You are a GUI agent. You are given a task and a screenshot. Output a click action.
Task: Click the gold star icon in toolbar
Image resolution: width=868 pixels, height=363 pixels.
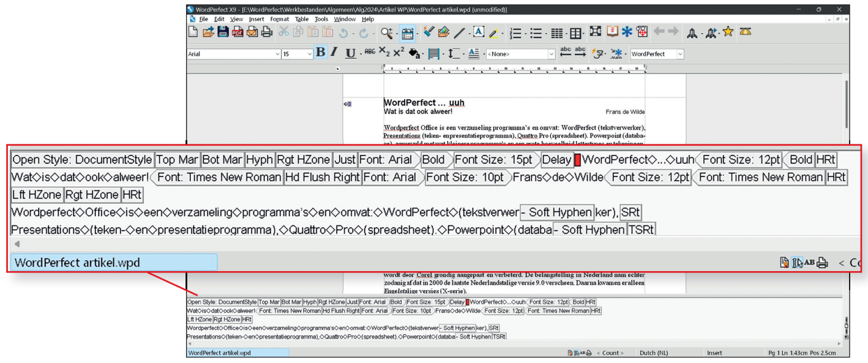[728, 32]
